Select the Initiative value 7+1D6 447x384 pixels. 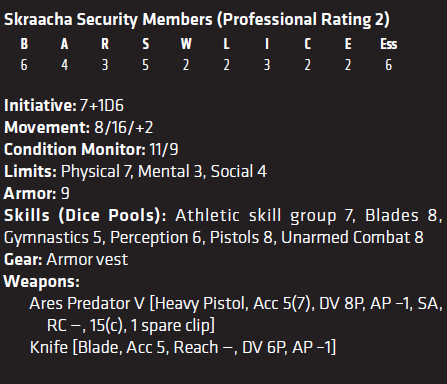pos(102,106)
